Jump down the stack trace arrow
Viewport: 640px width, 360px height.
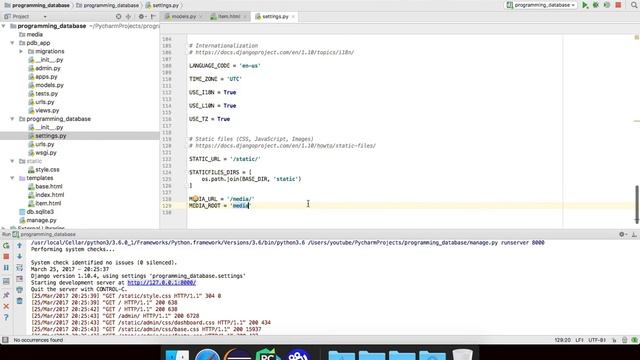pyautogui.click(x=19, y=256)
